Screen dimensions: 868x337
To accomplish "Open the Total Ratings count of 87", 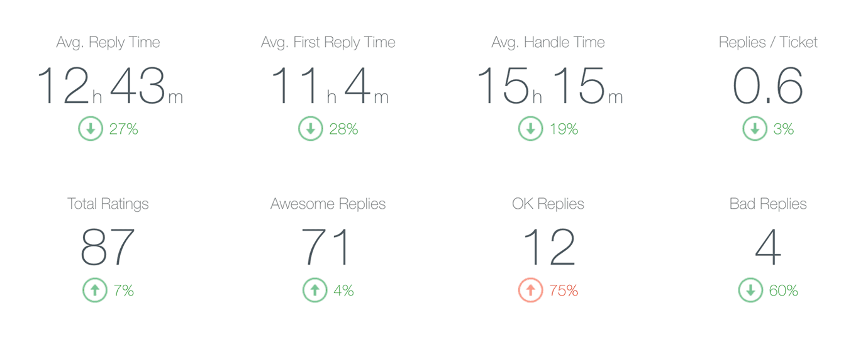I will coord(108,248).
